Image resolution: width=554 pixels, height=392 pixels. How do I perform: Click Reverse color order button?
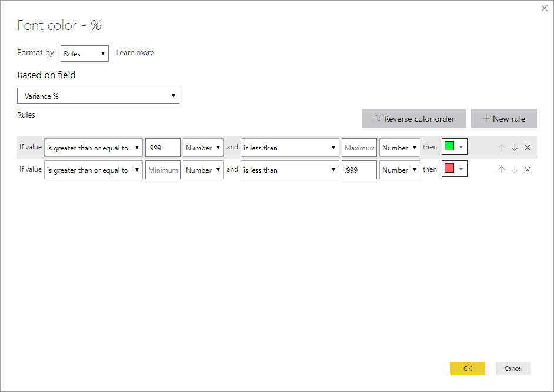pos(414,118)
